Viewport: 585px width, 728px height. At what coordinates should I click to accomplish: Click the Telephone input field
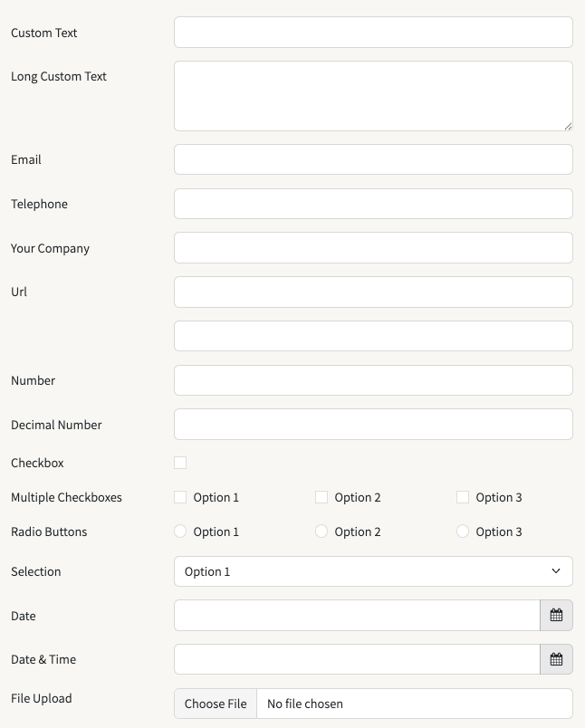point(373,203)
